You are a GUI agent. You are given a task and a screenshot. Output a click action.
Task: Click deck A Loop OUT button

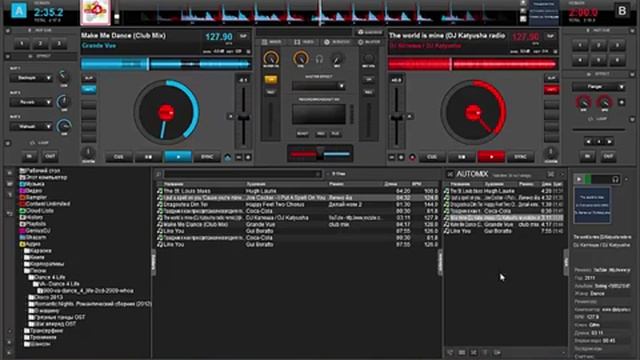click(x=50, y=156)
